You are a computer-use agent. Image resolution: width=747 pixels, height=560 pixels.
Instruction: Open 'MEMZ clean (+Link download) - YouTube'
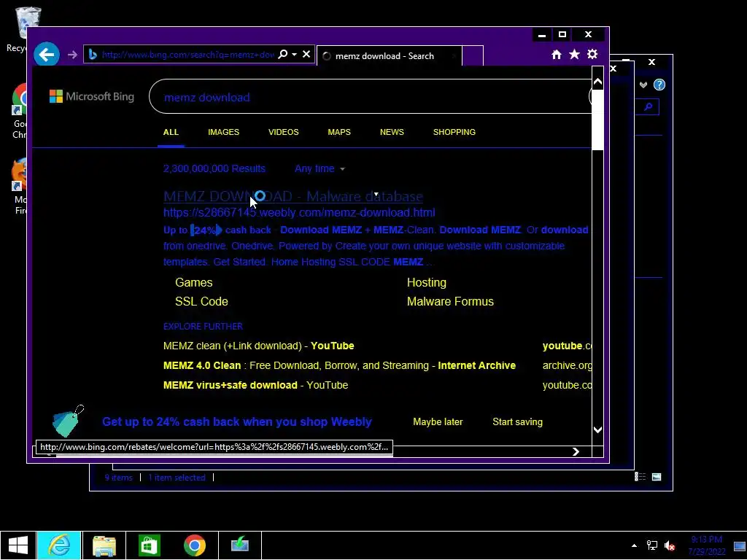259,346
